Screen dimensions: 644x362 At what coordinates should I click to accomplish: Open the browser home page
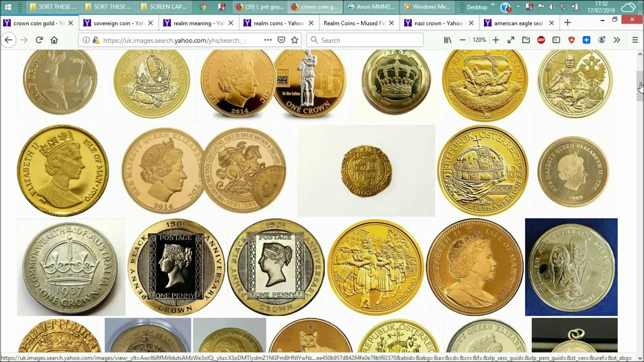(x=54, y=40)
